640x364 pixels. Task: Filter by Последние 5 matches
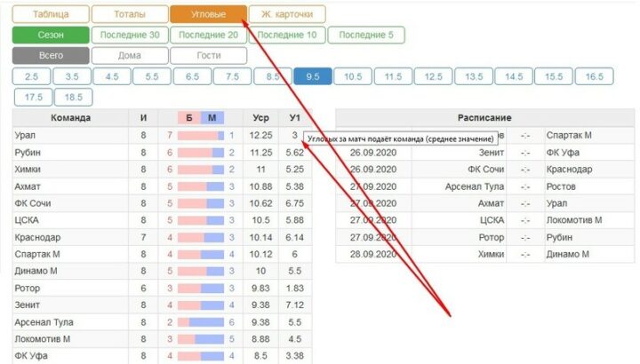coord(366,35)
